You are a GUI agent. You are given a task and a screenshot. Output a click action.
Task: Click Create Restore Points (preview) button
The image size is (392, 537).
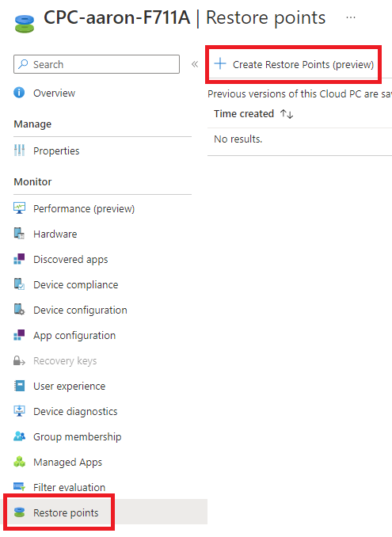[294, 64]
